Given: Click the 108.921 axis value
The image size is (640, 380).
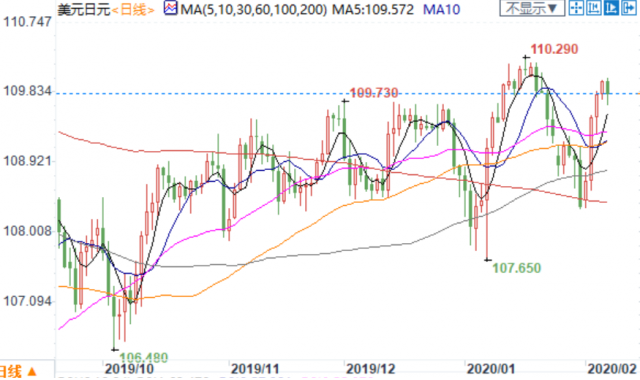Looking at the screenshot, I should click(27, 161).
